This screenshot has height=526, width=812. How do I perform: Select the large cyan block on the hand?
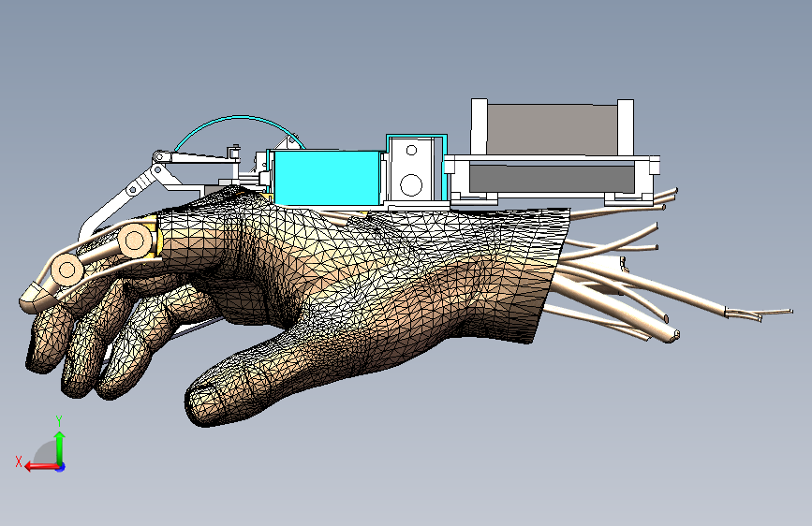[x=326, y=178]
